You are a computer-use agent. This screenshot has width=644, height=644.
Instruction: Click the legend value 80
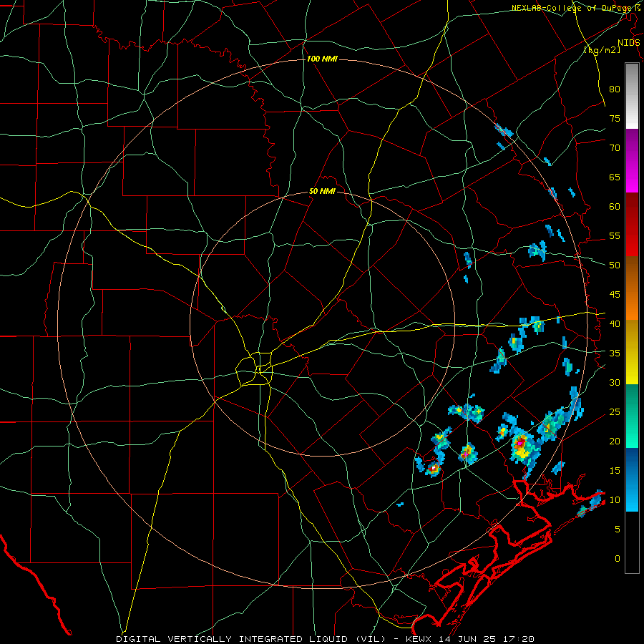615,89
